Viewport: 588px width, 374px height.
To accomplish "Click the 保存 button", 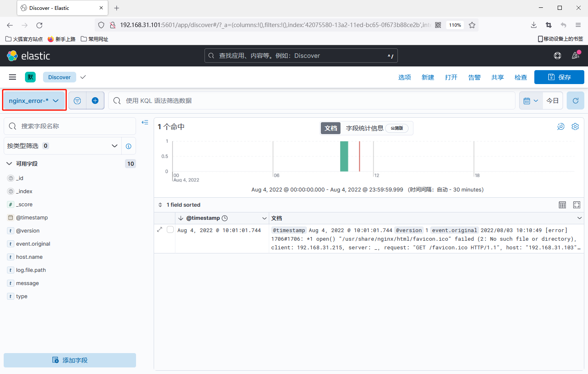I will point(559,77).
